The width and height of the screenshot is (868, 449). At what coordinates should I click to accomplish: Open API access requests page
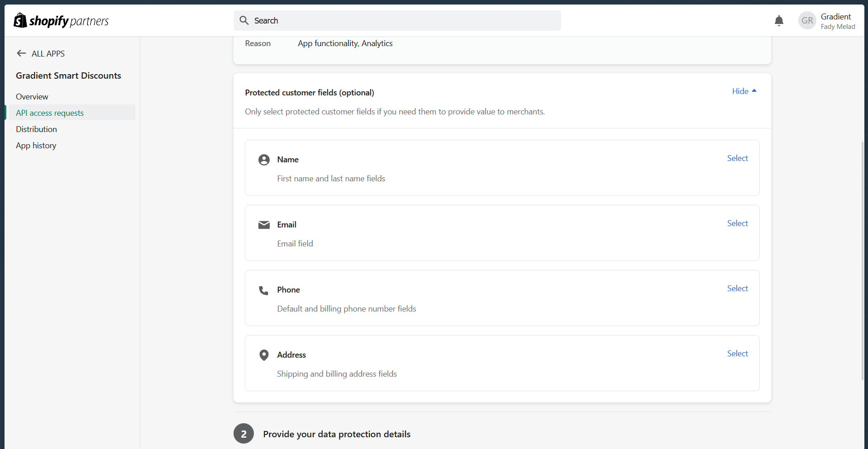point(50,113)
